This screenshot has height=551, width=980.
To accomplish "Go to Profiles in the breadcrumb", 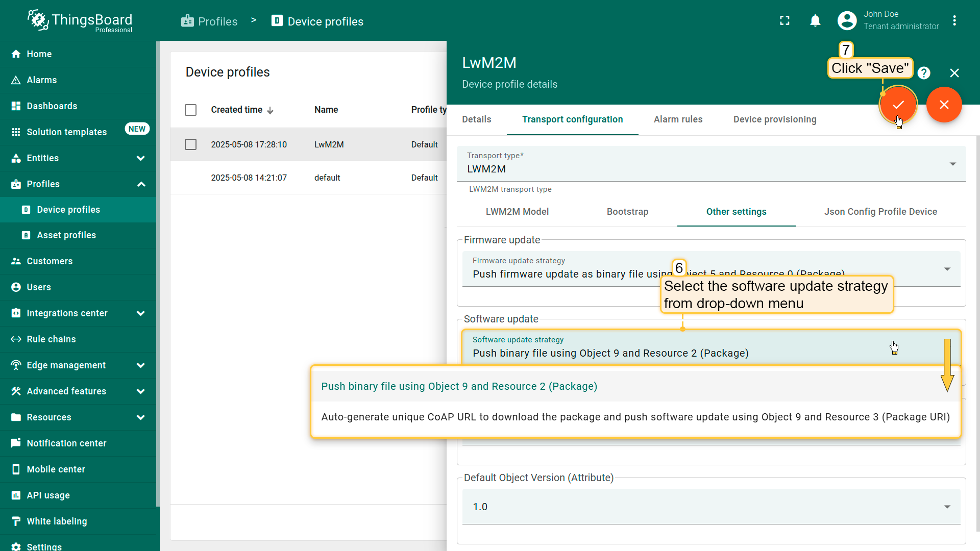I will coord(209,21).
